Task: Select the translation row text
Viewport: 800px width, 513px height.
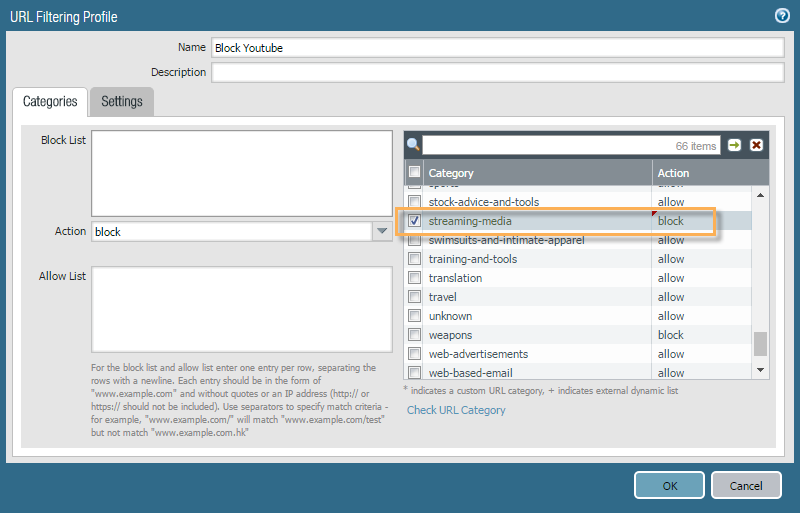Action: pos(455,278)
